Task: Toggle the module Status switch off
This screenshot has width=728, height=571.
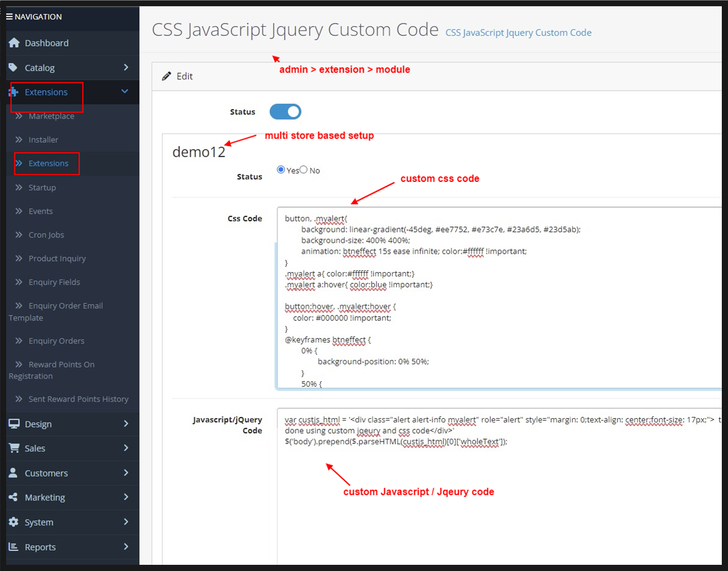Action: coord(285,111)
